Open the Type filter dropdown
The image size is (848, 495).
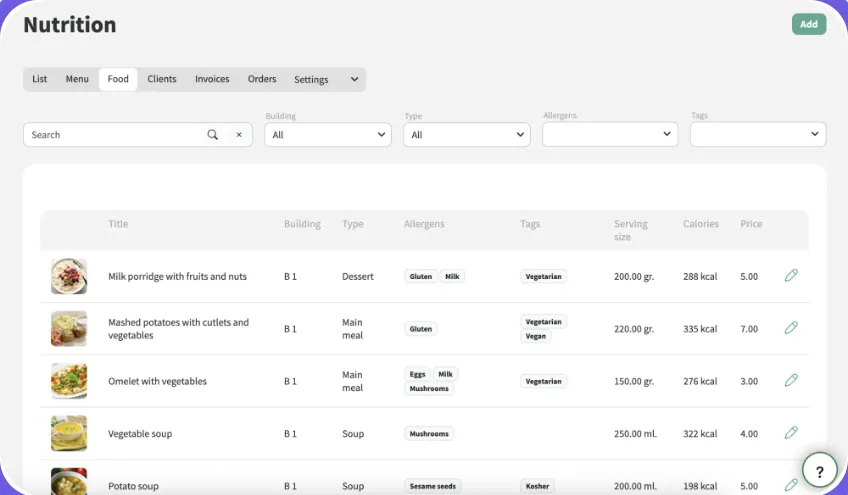pyautogui.click(x=467, y=135)
